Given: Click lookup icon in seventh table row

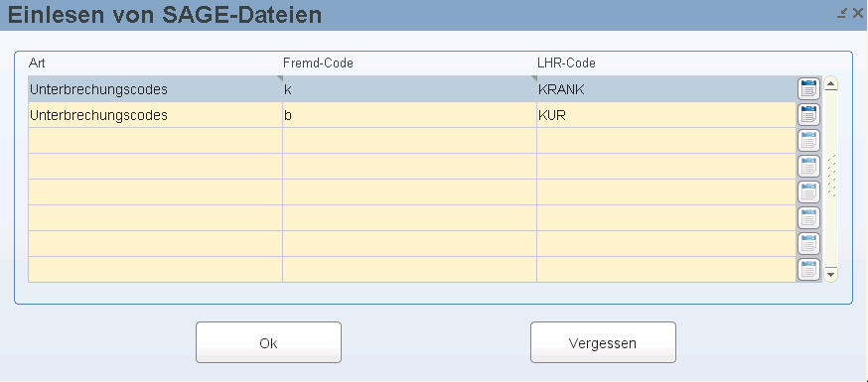Looking at the screenshot, I should pos(808,244).
